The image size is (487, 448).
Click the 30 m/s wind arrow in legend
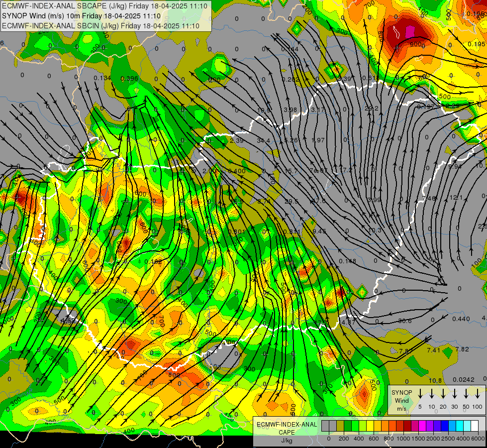click(x=454, y=393)
